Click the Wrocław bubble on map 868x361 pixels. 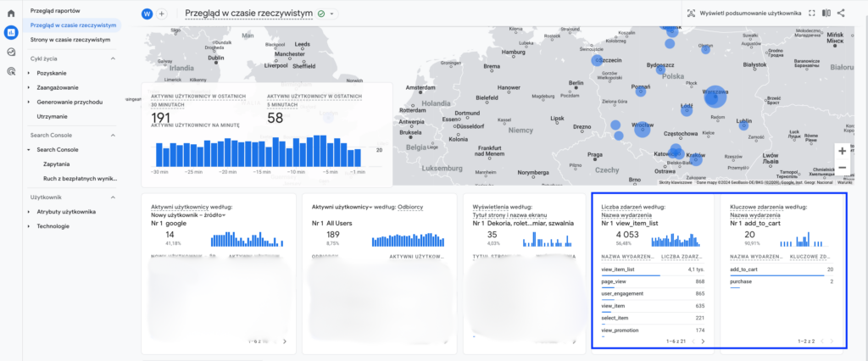click(643, 130)
